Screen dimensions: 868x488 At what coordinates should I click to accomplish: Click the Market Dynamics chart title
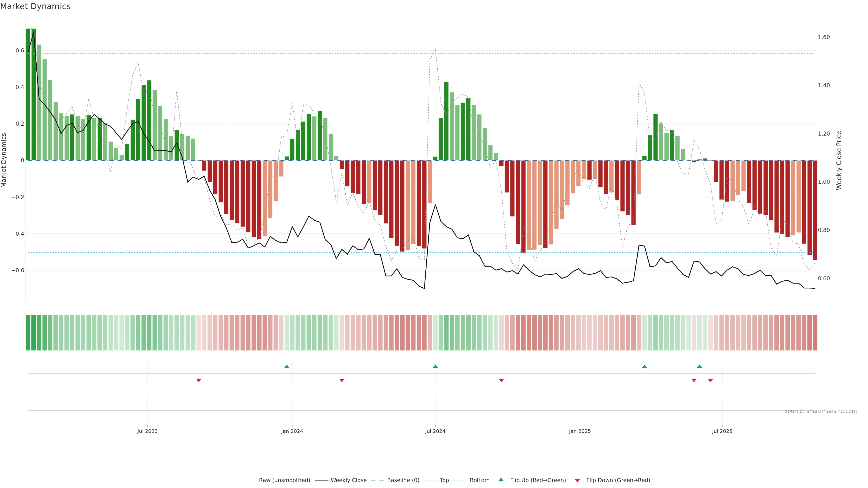35,6
